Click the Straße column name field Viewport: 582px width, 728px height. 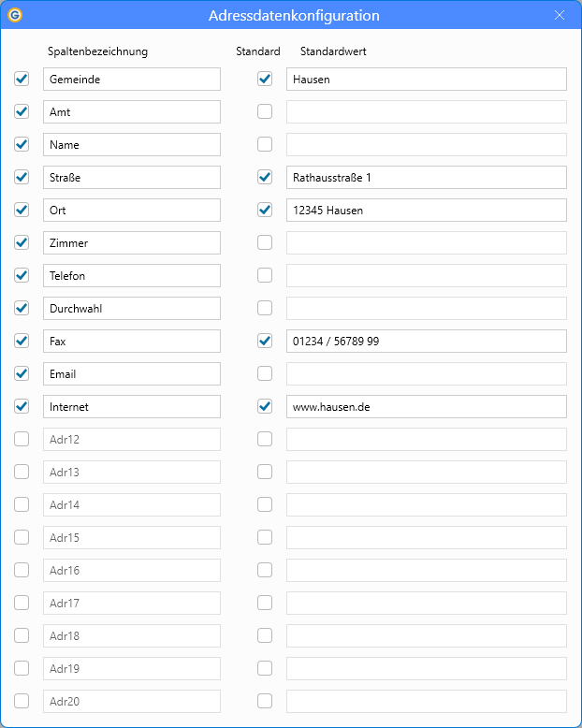pyautogui.click(x=131, y=178)
